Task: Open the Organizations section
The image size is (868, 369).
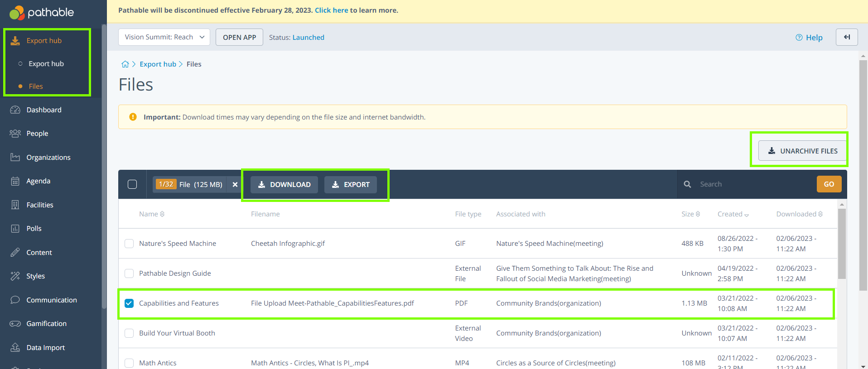Action: [x=48, y=158]
